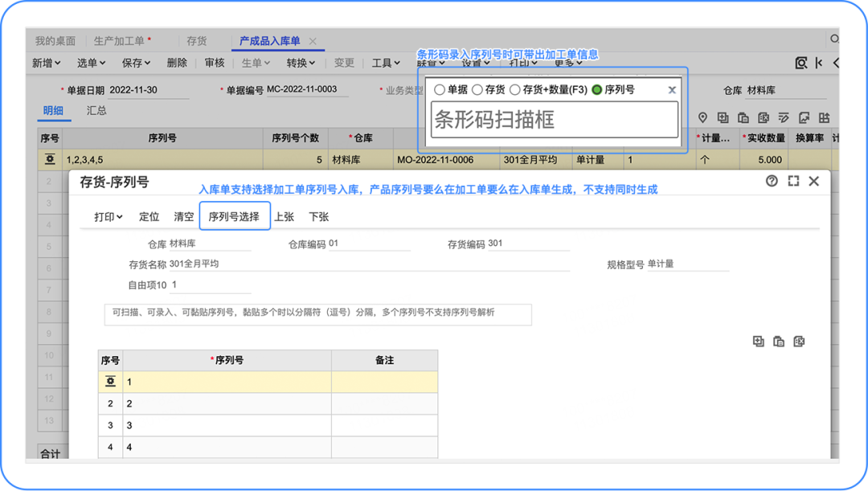This screenshot has height=491, width=868.
Task: Select the 序列号 radio option
Action: [x=596, y=90]
